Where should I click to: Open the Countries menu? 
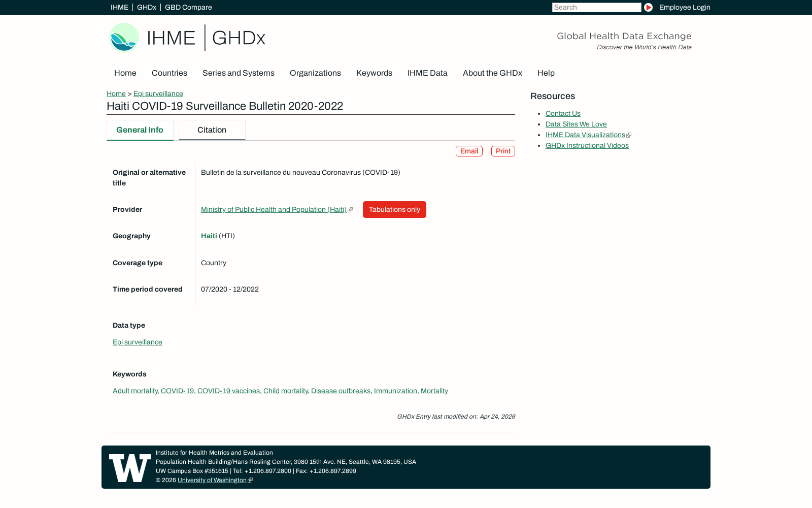coord(170,73)
